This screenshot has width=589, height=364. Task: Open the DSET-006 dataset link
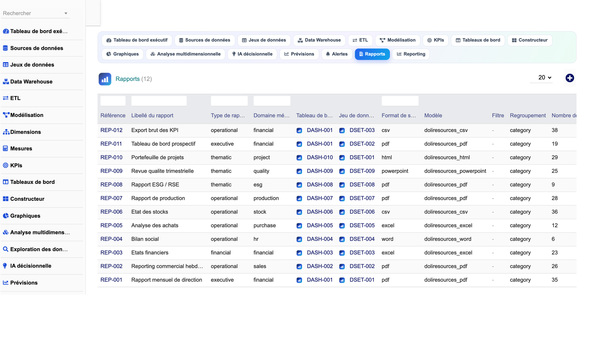(x=362, y=212)
